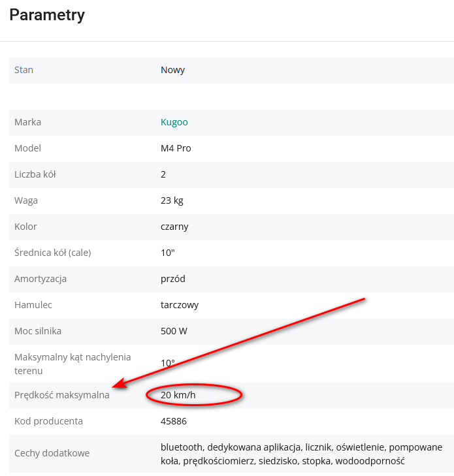Image resolution: width=454 pixels, height=476 pixels.
Task: Click the Cechy dodatkowe label
Action: click(52, 453)
